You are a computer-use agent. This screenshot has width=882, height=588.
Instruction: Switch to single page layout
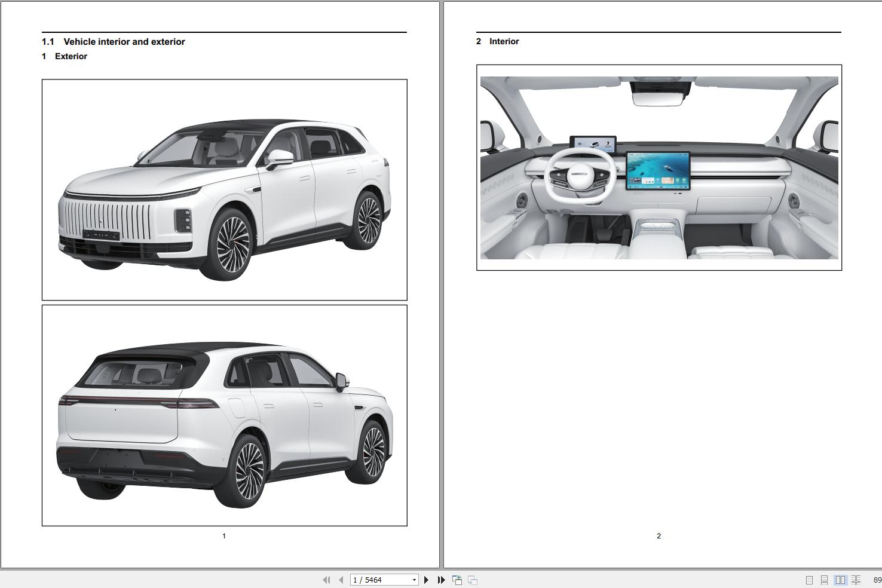point(810,580)
